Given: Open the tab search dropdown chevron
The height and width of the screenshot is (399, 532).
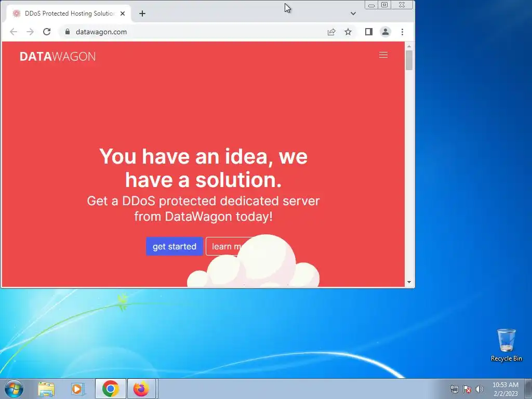Looking at the screenshot, I should 353,14.
